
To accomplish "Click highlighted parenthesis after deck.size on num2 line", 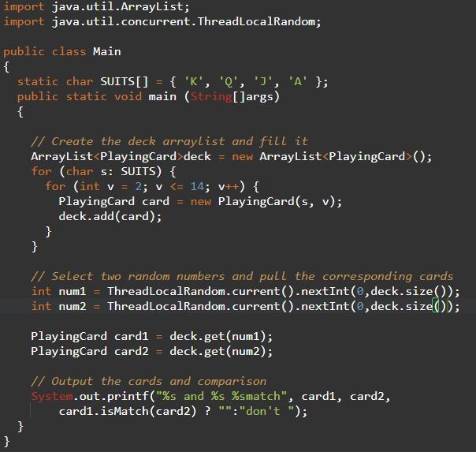I will [x=436, y=306].
